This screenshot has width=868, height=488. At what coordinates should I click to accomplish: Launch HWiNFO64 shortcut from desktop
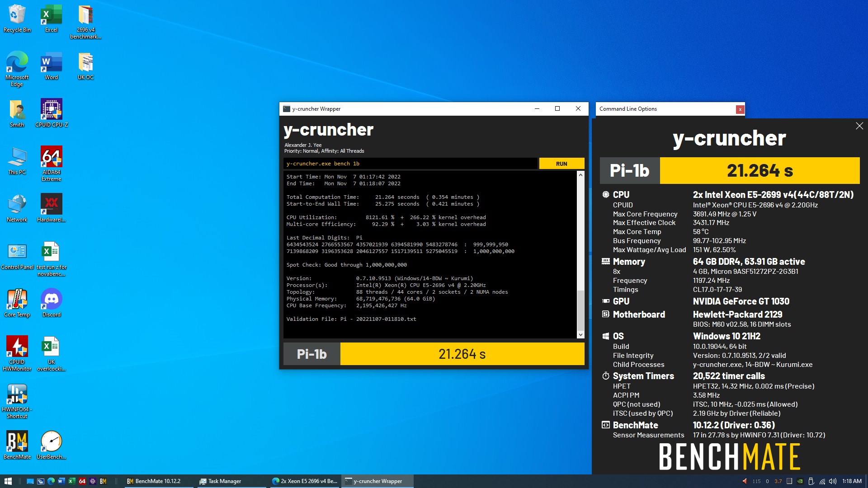pyautogui.click(x=17, y=401)
